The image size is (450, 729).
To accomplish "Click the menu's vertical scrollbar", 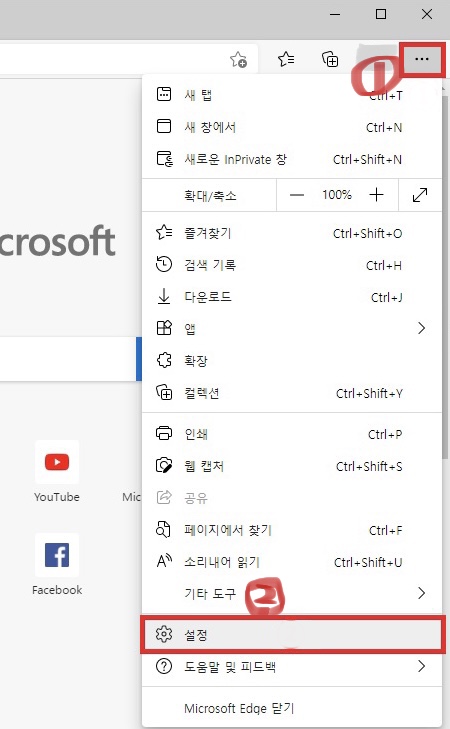I will (x=445, y=277).
